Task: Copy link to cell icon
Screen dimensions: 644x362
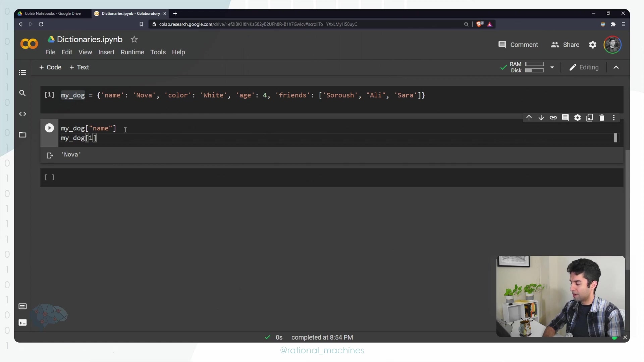Action: [x=553, y=118]
